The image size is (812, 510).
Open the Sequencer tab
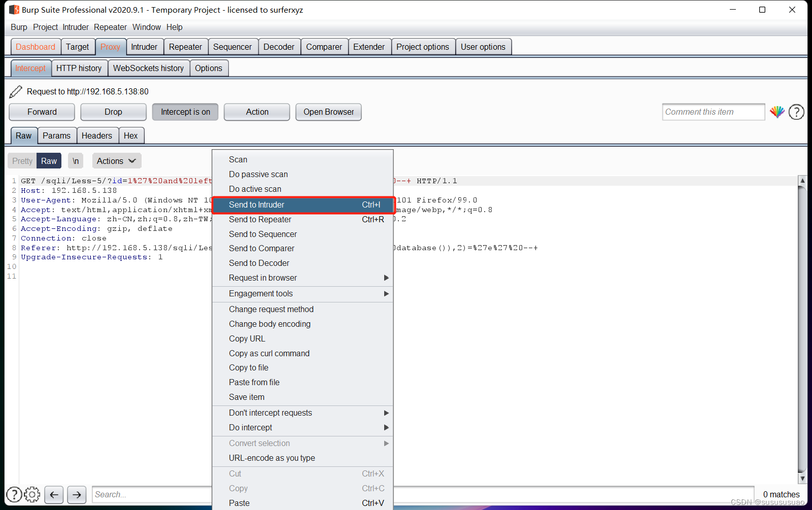(x=232, y=47)
